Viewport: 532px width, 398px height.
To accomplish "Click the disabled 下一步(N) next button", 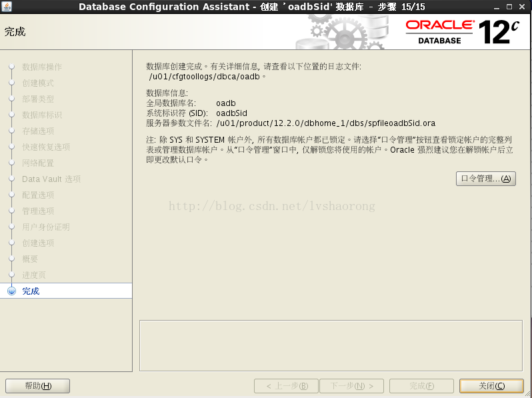I will [x=351, y=386].
